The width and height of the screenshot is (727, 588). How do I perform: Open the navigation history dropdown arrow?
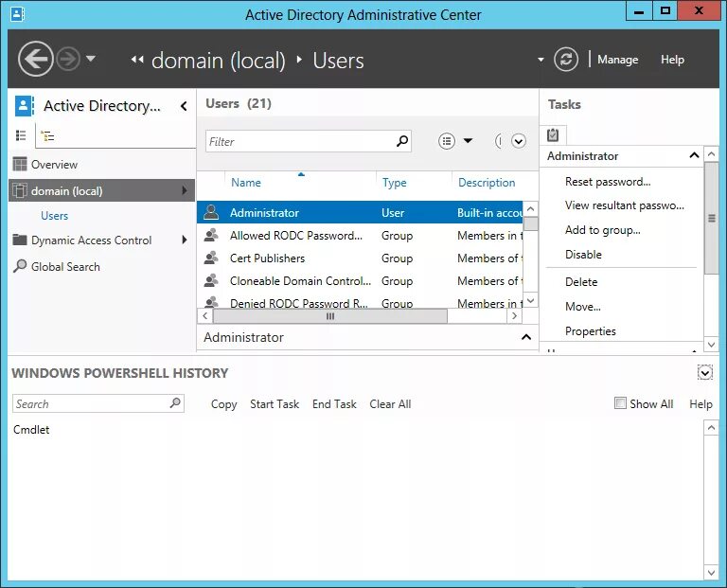(91, 59)
